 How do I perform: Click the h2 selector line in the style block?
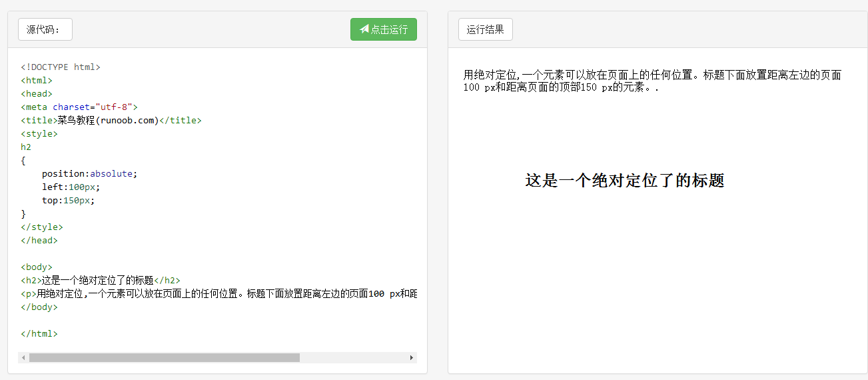coord(26,147)
